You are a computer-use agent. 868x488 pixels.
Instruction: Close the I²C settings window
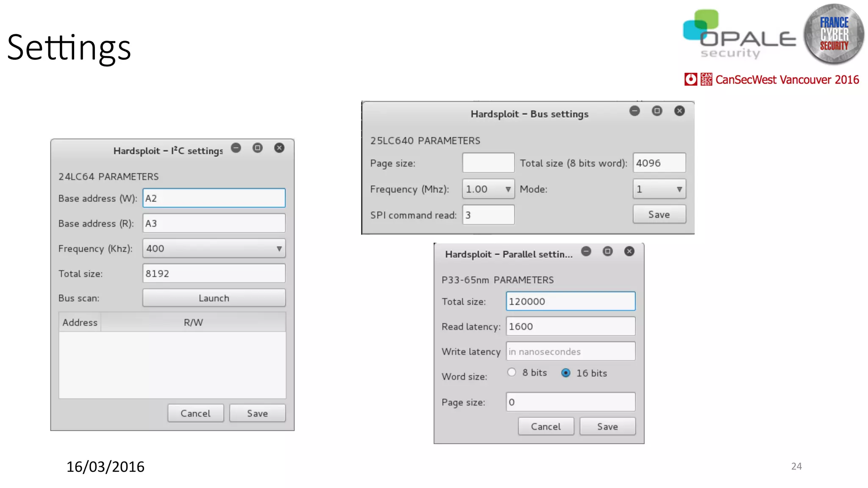[279, 148]
